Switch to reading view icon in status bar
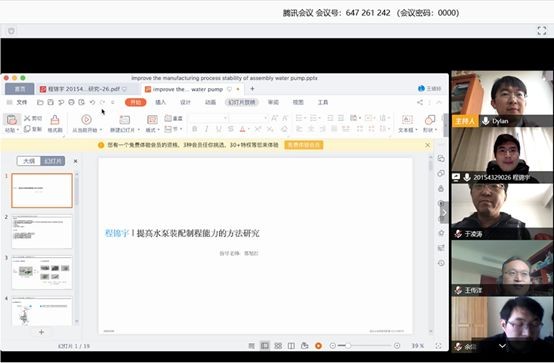 291,346
